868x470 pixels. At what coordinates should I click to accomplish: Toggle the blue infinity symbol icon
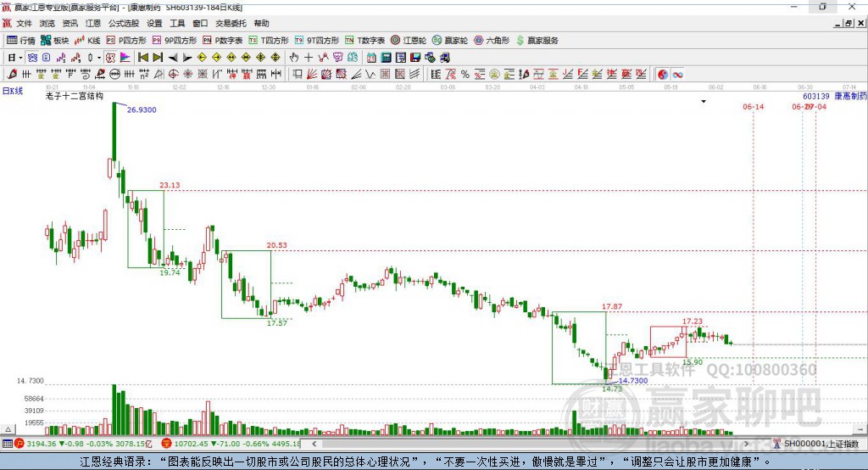pyautogui.click(x=677, y=75)
